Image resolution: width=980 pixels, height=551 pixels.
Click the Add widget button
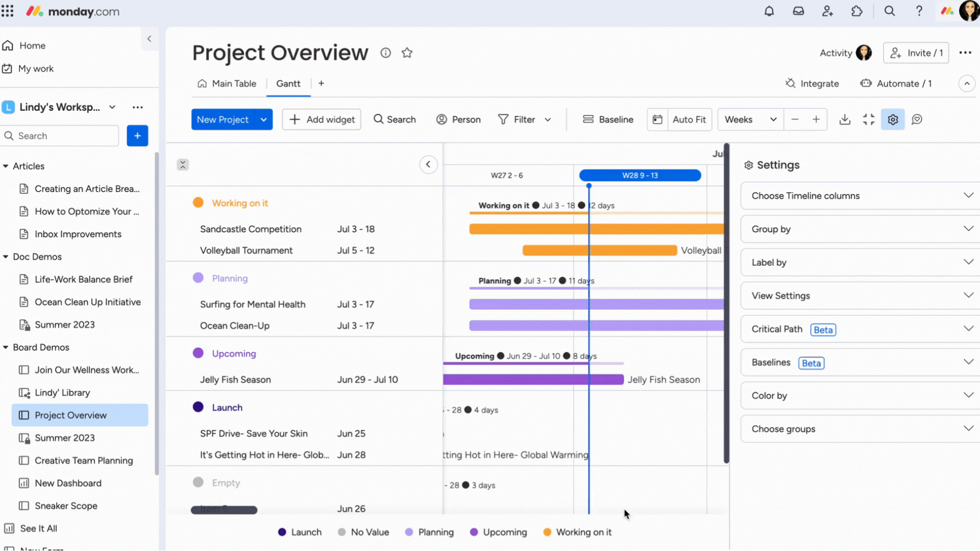(x=322, y=119)
